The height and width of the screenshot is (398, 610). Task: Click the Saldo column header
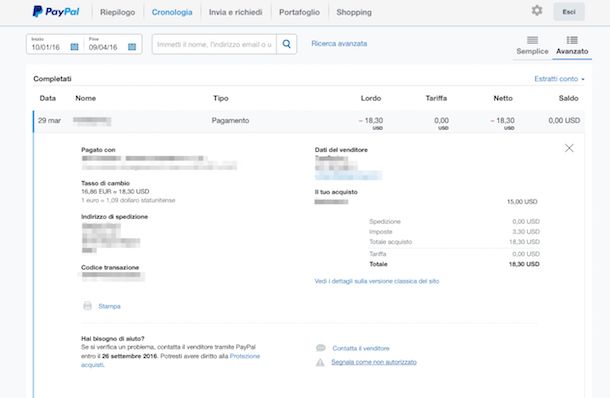tap(568, 98)
